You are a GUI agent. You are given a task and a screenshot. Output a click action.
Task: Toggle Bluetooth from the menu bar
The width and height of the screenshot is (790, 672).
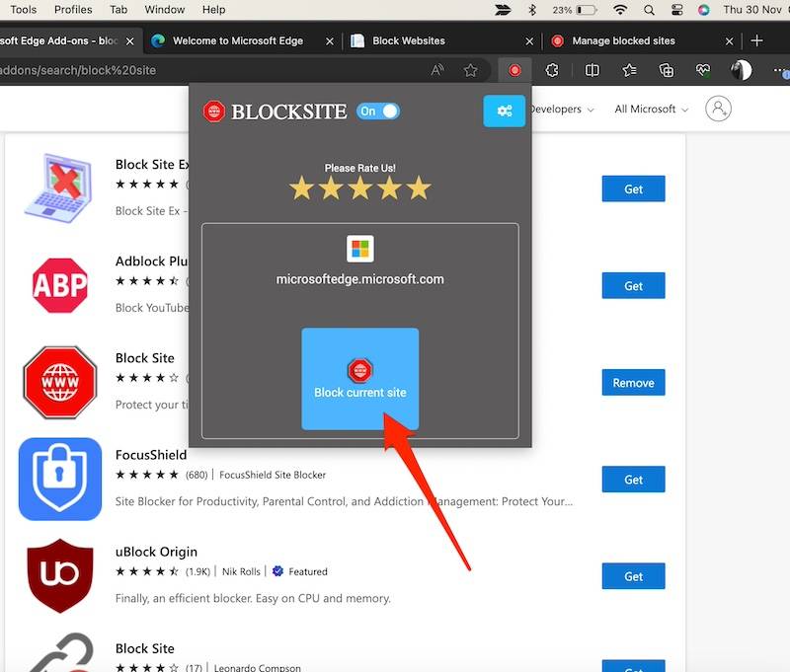pos(531,9)
